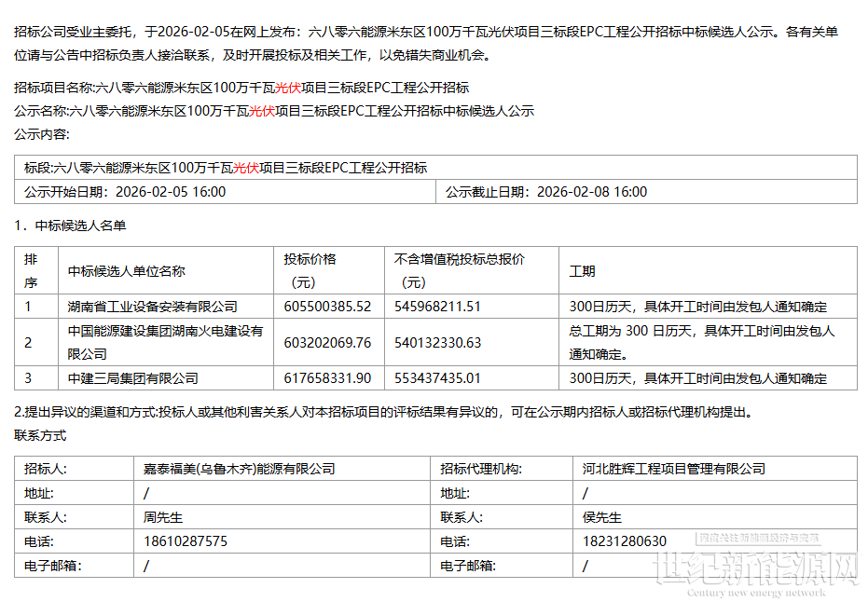Click phone number 18610287575

click(x=186, y=541)
